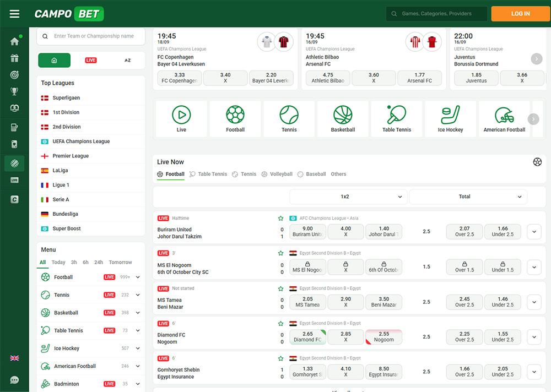Open the 1x2 market dropdown
551x392 pixels.
point(348,197)
